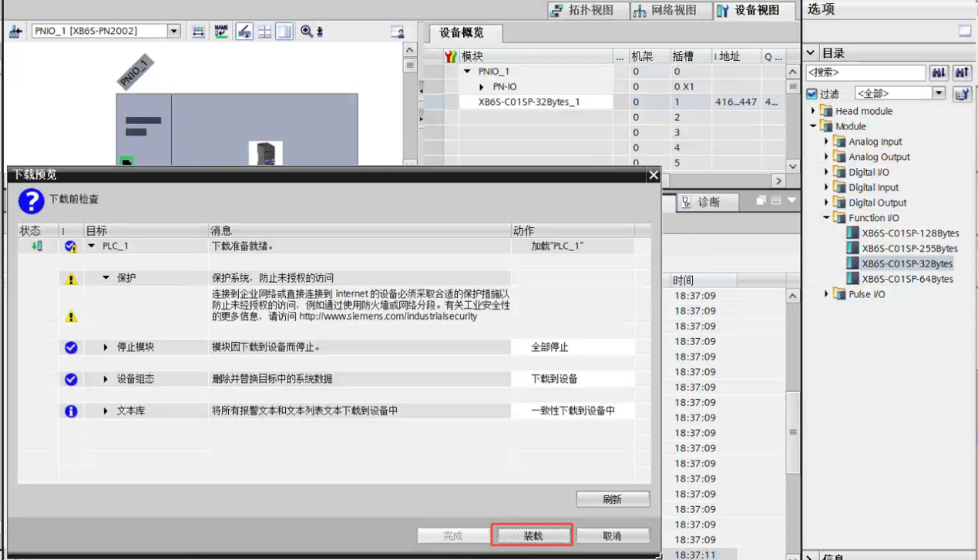978x560 pixels.
Task: Click the search upward icon in catalog
Action: pyautogui.click(x=961, y=72)
